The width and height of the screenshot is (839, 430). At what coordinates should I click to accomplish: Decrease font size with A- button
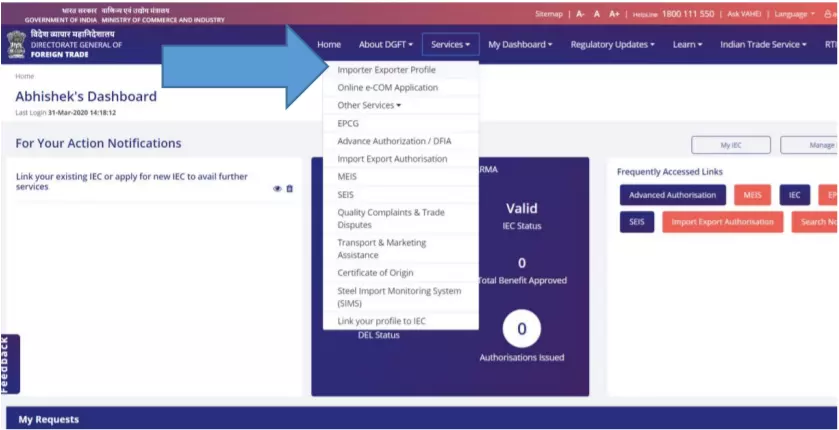(x=581, y=14)
